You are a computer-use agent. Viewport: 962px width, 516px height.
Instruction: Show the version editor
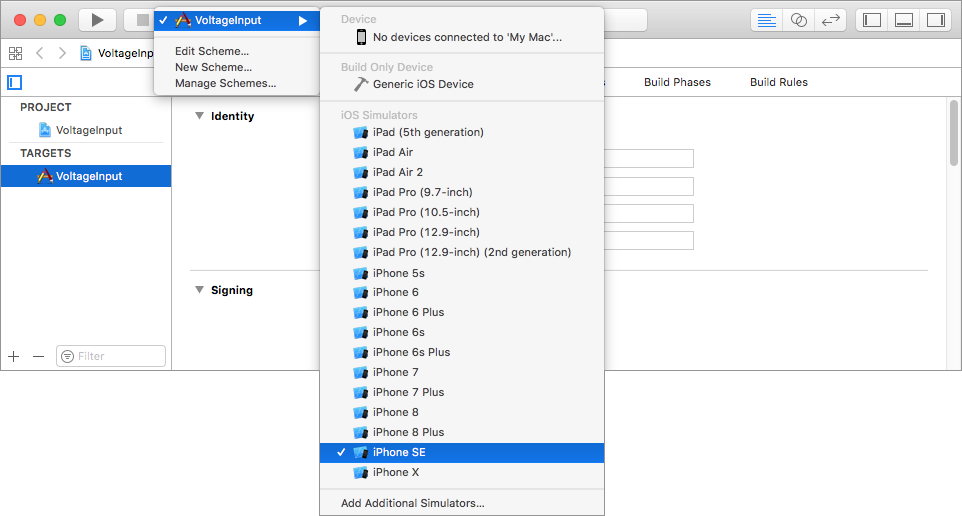pyautogui.click(x=830, y=20)
